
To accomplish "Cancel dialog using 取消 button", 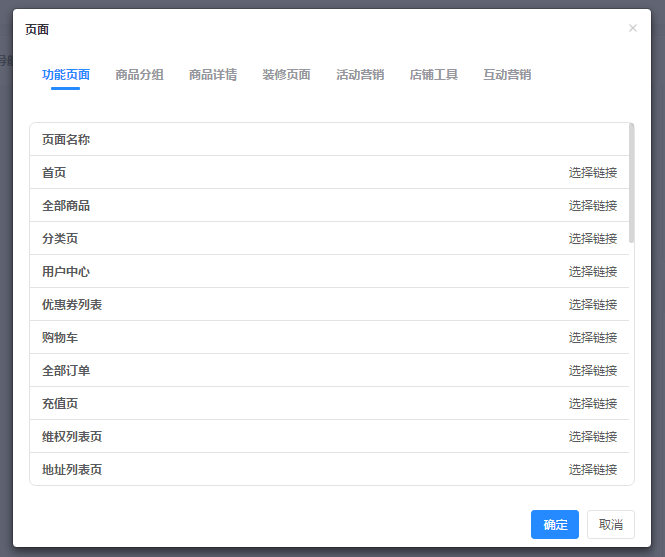I will (x=611, y=524).
